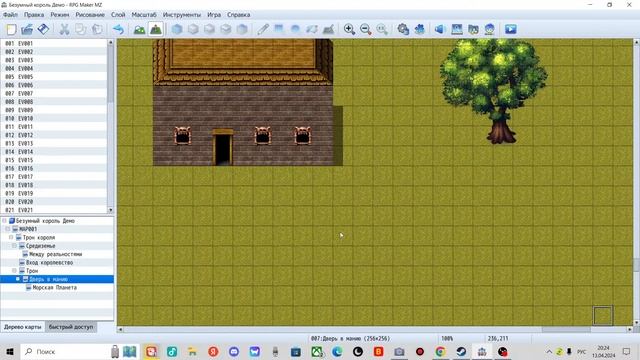
Task: Click scroll-up arrow of event list
Action: coord(111,42)
